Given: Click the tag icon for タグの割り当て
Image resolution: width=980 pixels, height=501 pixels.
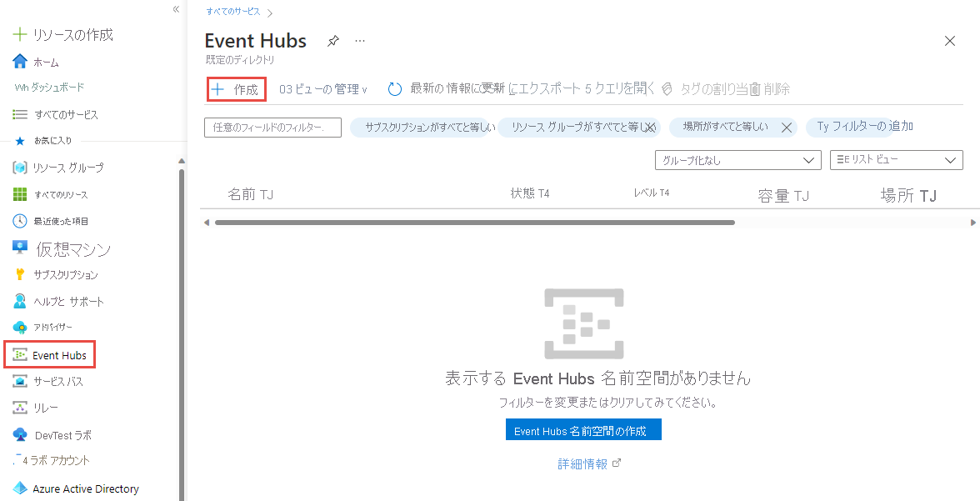Looking at the screenshot, I should [667, 89].
